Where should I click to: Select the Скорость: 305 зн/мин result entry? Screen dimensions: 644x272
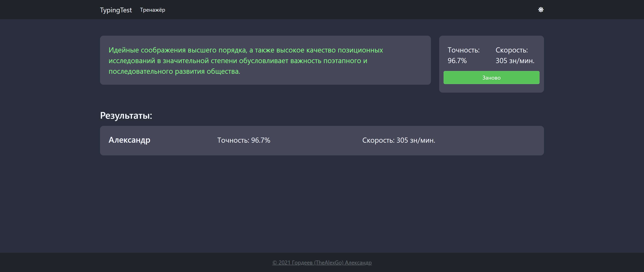coord(399,140)
